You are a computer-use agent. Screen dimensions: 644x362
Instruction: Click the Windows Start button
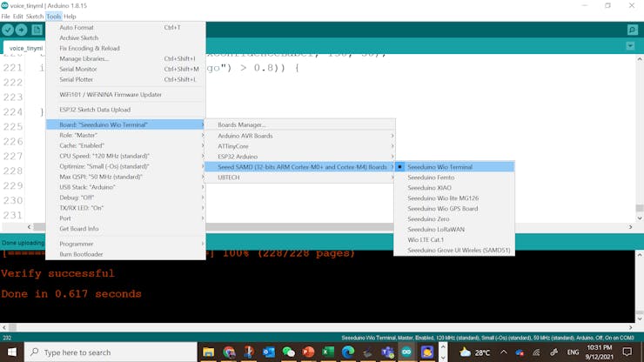(x=12, y=352)
